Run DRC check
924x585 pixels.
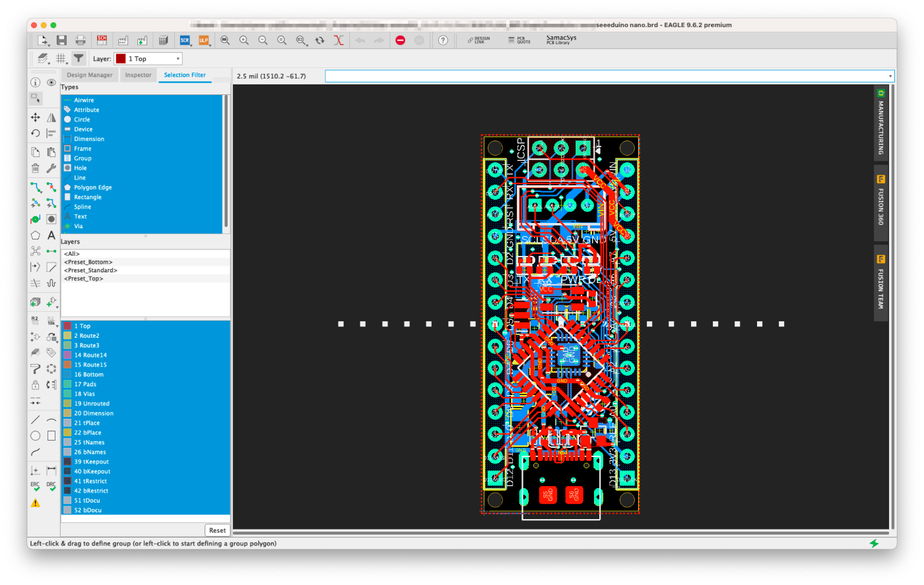tap(51, 486)
